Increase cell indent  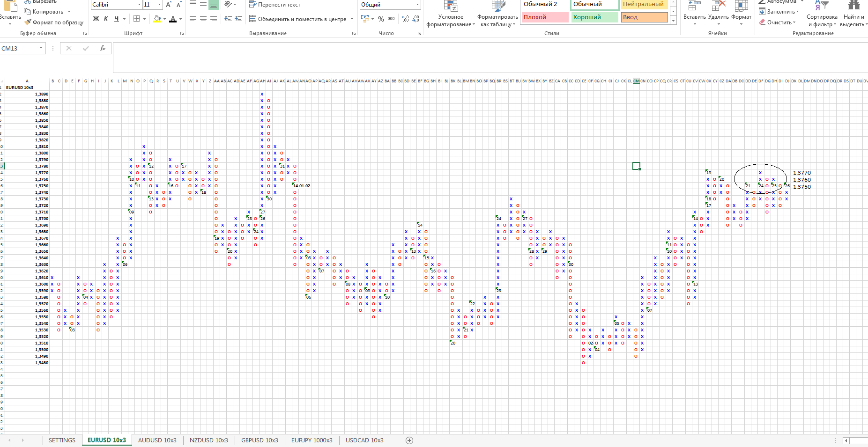(x=238, y=19)
